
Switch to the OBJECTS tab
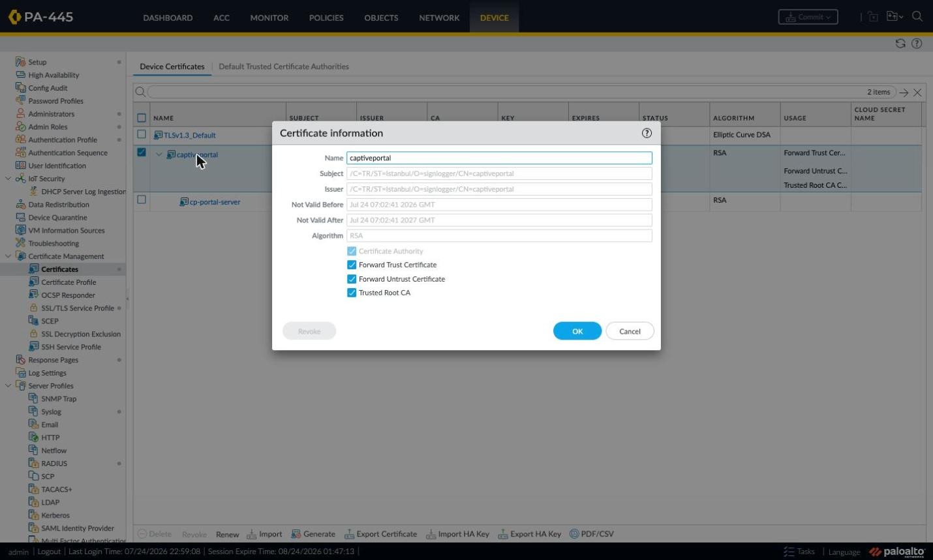tap(381, 18)
